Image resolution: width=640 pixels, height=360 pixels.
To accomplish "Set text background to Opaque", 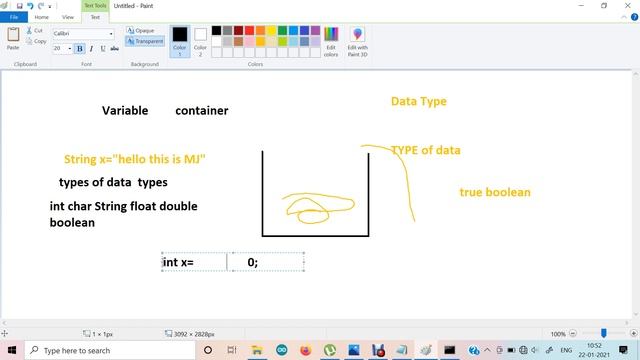I will tap(140, 31).
